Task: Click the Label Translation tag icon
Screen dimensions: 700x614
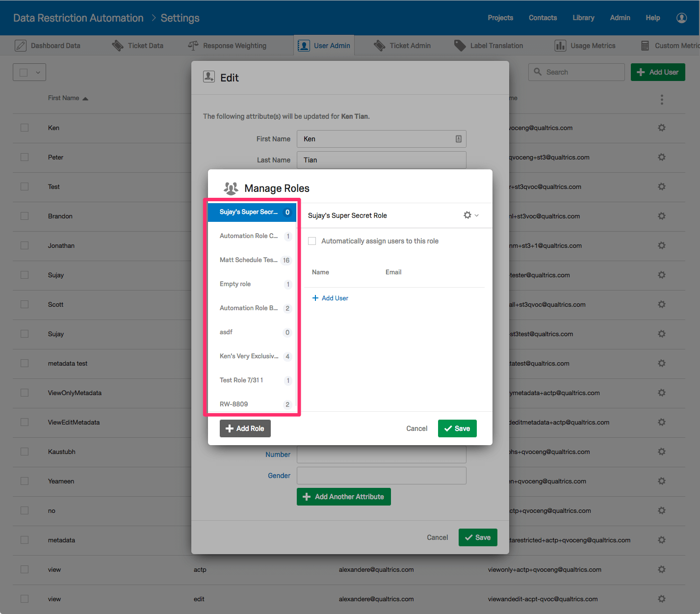Action: 460,46
